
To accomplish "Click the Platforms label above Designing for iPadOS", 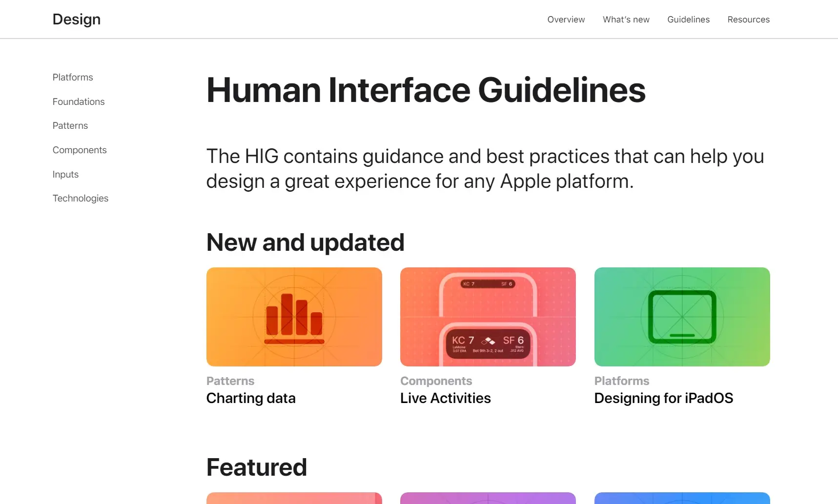I will pyautogui.click(x=622, y=381).
